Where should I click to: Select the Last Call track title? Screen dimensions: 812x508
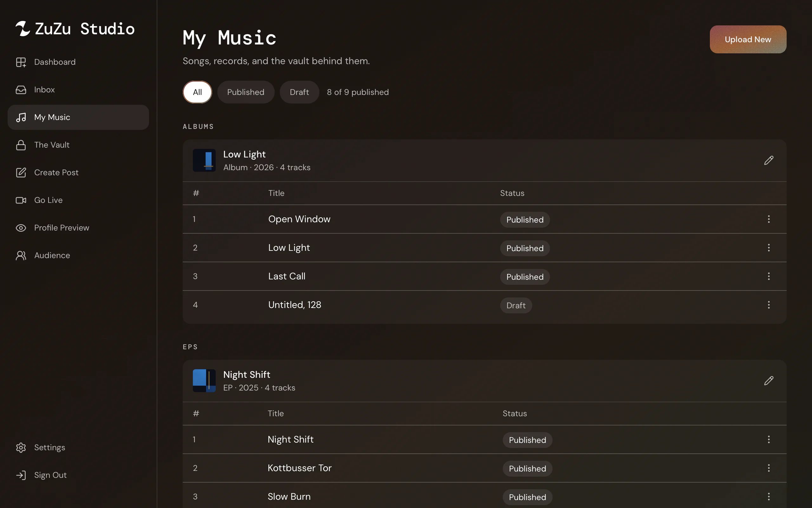[x=287, y=276]
